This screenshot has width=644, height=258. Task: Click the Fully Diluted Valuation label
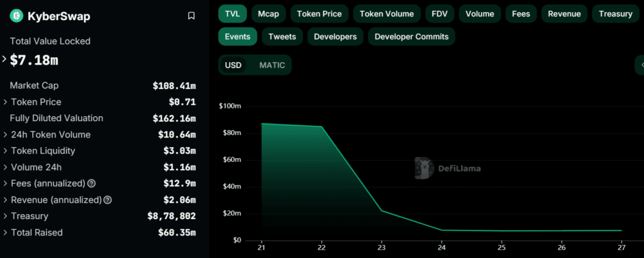click(x=57, y=118)
